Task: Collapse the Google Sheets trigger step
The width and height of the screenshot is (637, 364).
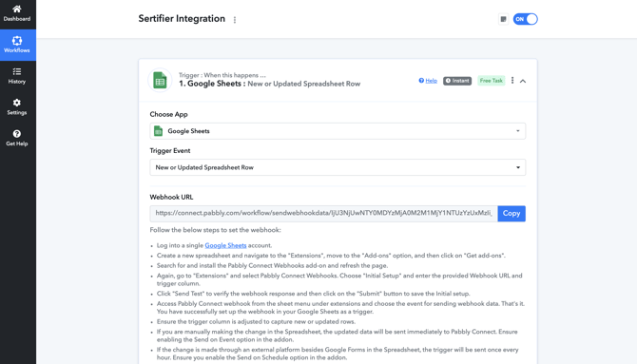Action: pos(523,81)
